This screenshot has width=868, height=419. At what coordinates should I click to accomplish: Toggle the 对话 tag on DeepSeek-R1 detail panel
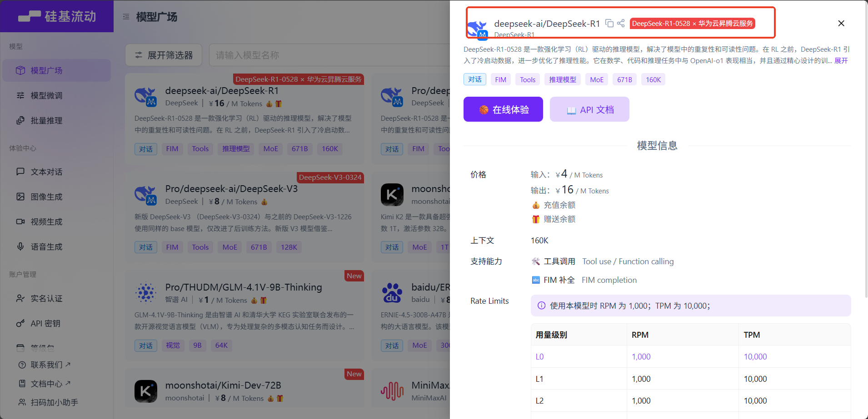474,79
